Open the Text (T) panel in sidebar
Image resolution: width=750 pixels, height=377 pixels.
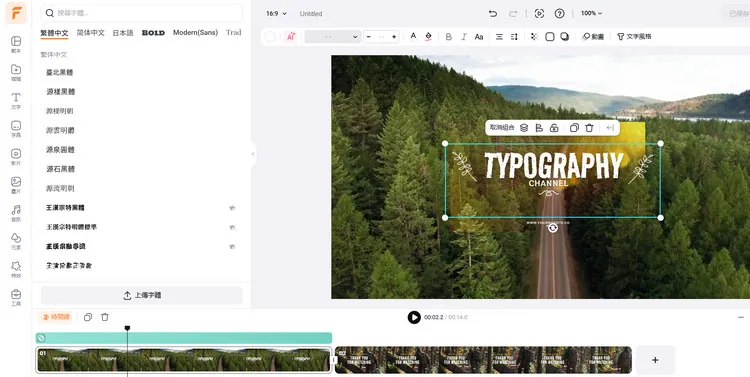(x=16, y=100)
